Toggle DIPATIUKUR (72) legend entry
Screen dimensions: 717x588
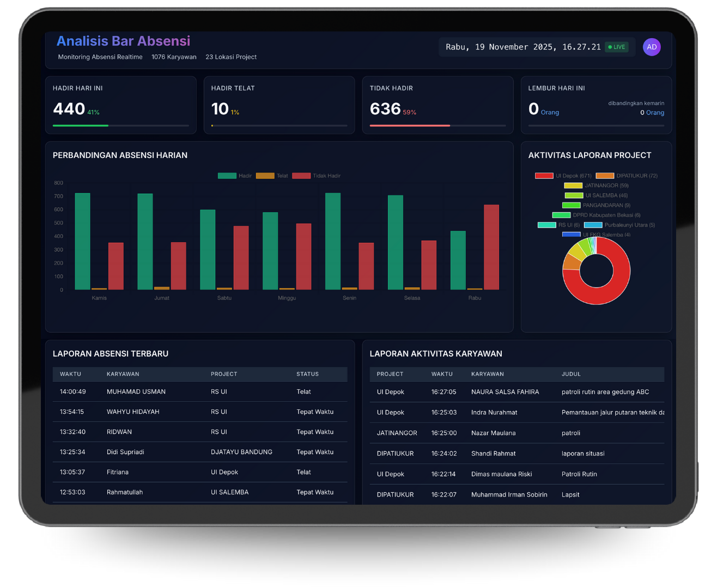(627, 176)
